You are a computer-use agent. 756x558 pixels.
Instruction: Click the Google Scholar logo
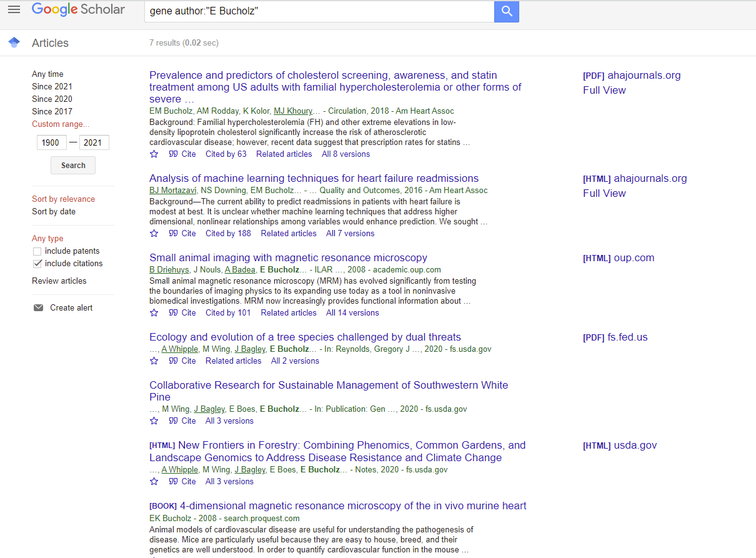point(78,10)
